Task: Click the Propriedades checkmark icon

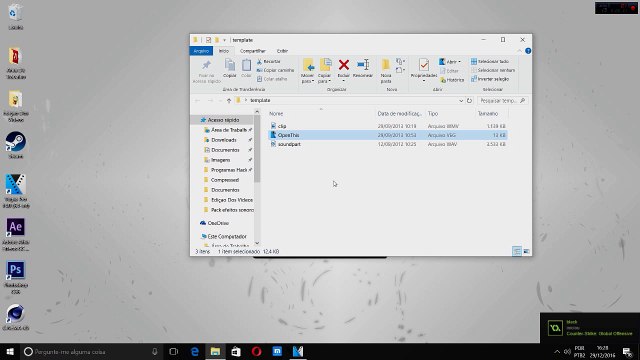Action: (x=424, y=65)
